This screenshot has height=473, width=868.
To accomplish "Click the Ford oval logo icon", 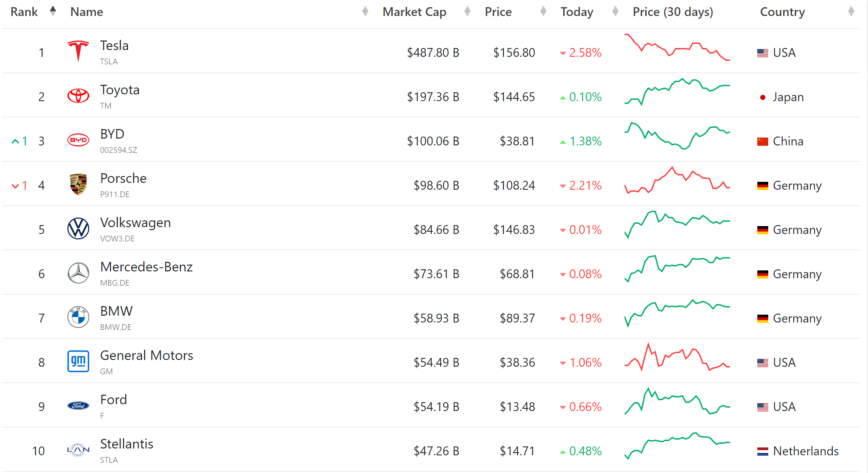I will coord(78,406).
